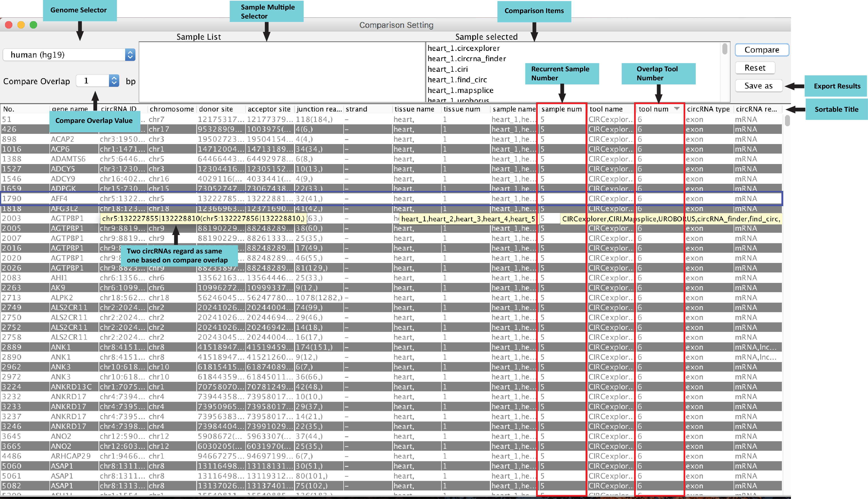This screenshot has width=868, height=499.
Task: Open the genome selector dropdown arrow
Action: pos(130,55)
